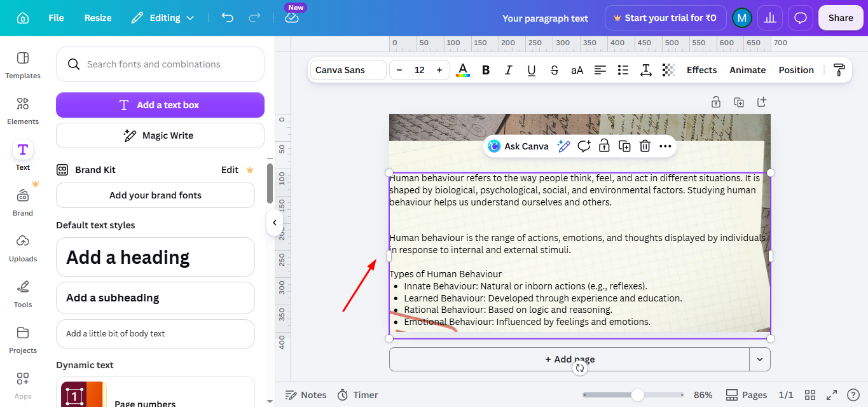Toggle underline formatting
Image resolution: width=868 pixels, height=407 pixels.
pos(532,70)
